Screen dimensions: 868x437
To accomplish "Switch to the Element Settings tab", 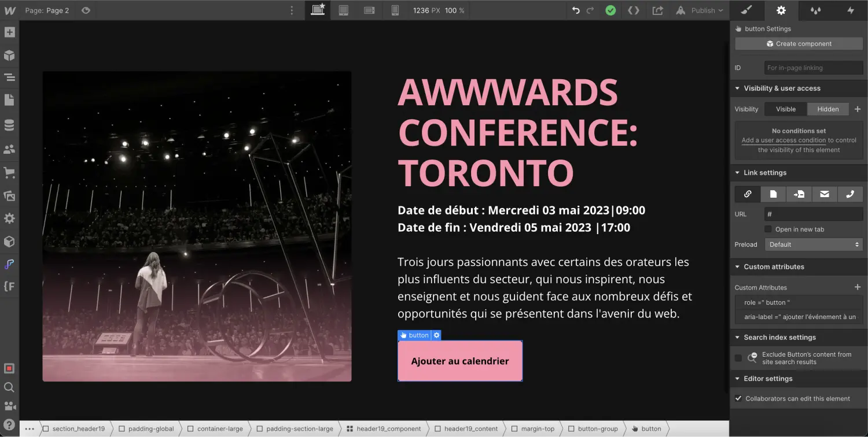I will 781,10.
